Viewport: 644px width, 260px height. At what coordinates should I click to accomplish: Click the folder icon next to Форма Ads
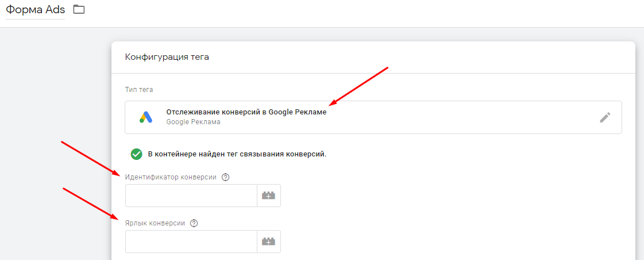[79, 9]
